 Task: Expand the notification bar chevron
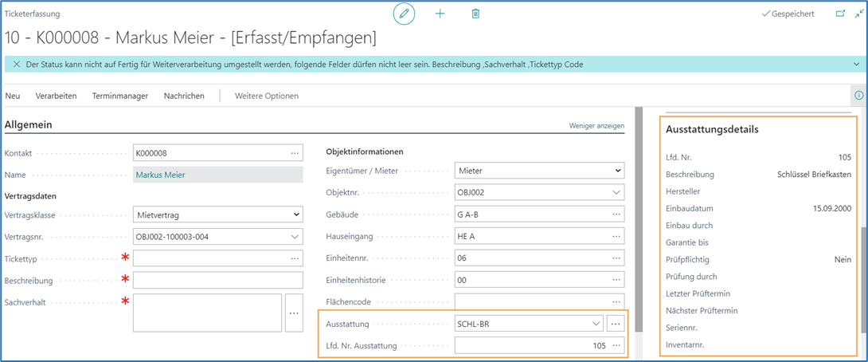click(857, 65)
